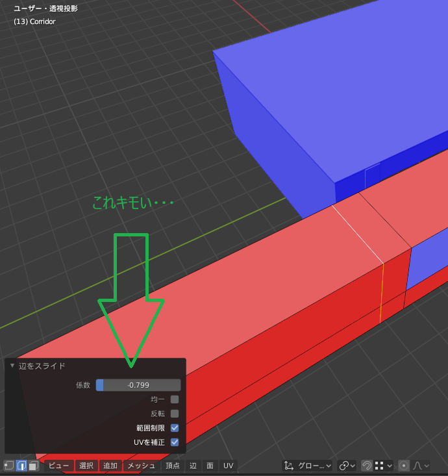Open the transform pivot point dropdown
Image resolution: width=448 pixels, height=476 pixels.
tap(347, 466)
